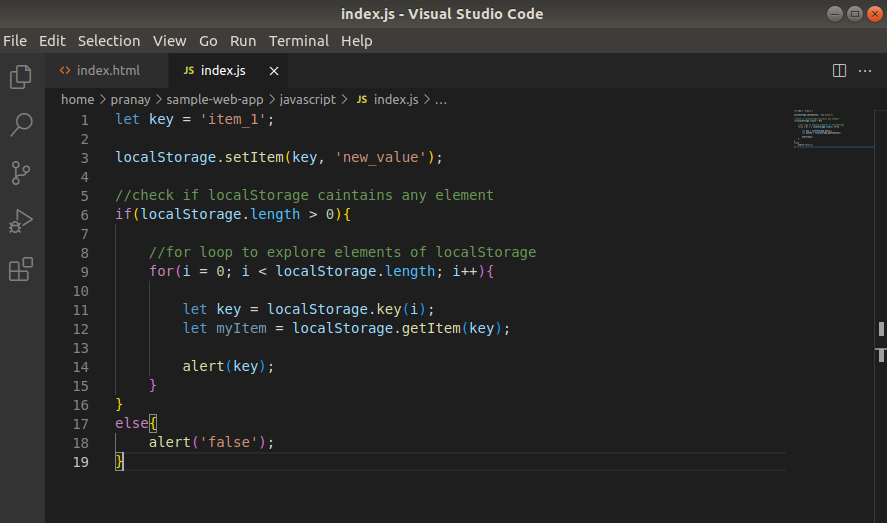Screen dimensions: 887x523
Task: Open the Explorer view in activity bar
Action: coord(21,77)
